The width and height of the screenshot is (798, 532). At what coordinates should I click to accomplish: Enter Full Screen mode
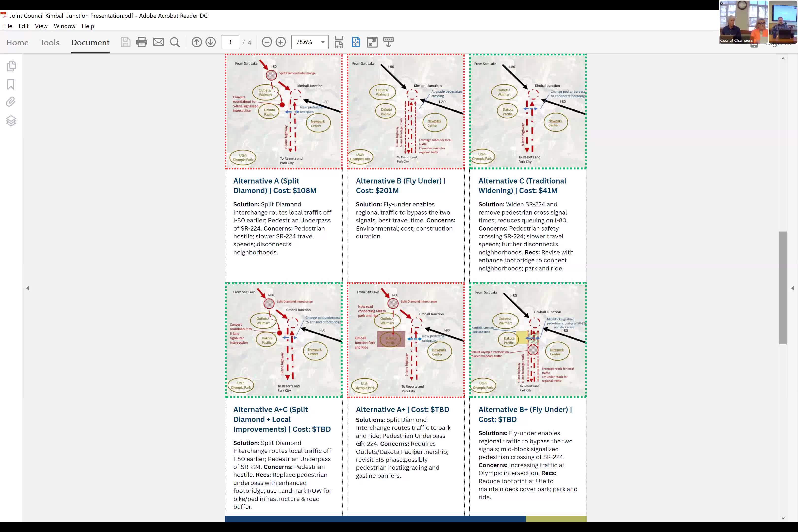click(x=372, y=42)
